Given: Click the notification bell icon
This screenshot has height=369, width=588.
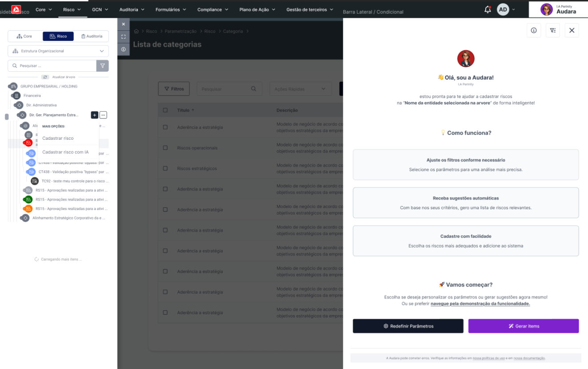Looking at the screenshot, I should point(487,9).
